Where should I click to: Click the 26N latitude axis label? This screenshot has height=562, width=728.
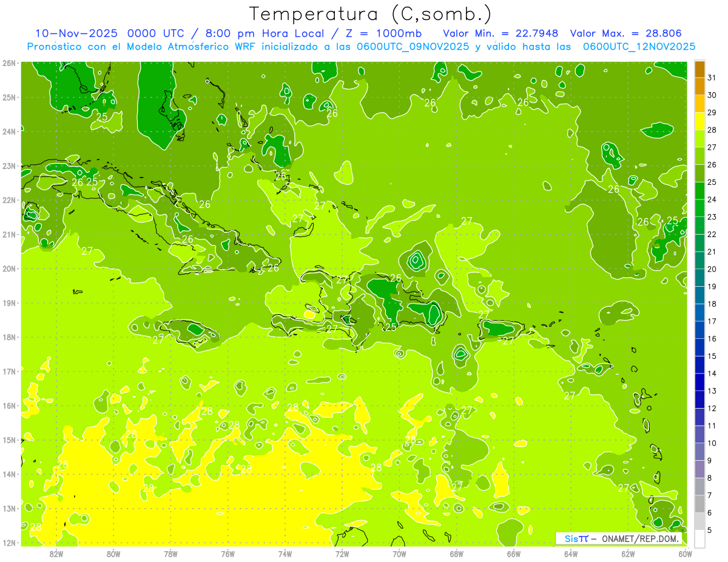[9, 63]
